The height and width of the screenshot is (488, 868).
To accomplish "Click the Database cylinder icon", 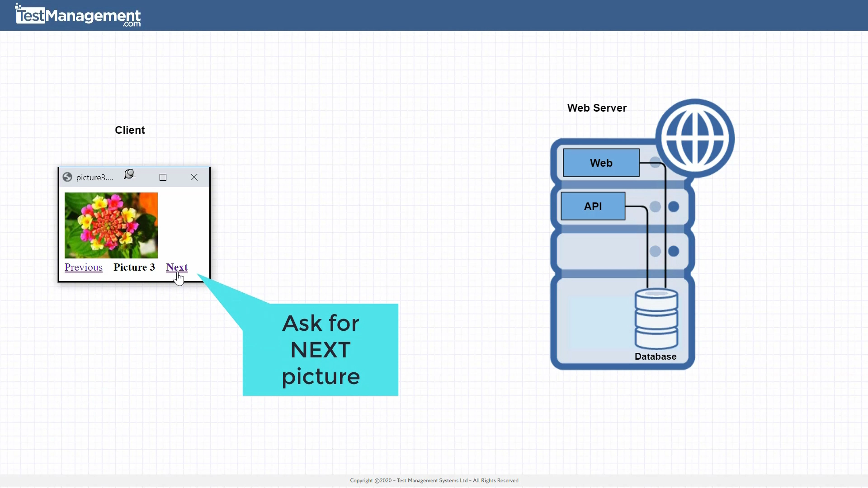I will [656, 319].
